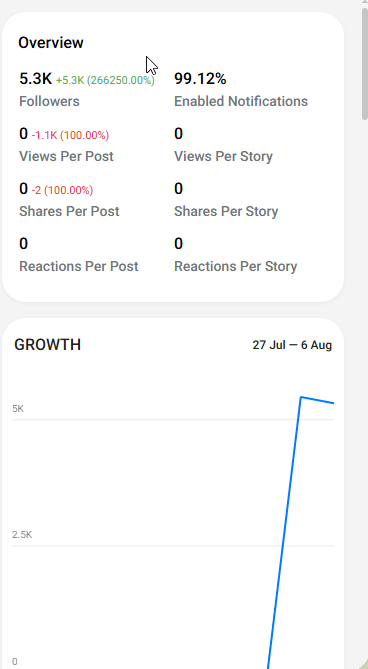Select the 5.3K Followers count

click(36, 79)
